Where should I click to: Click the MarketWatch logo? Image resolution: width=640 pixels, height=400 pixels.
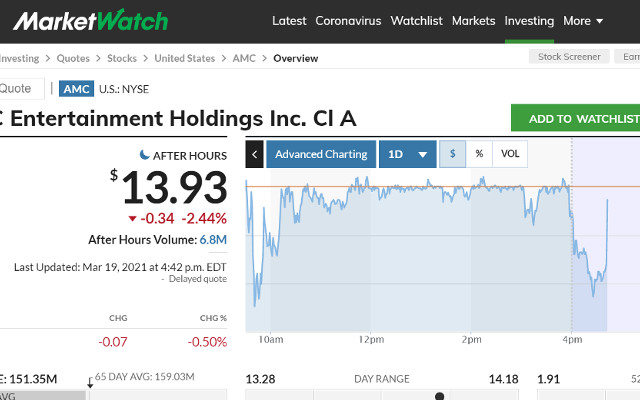tap(91, 20)
